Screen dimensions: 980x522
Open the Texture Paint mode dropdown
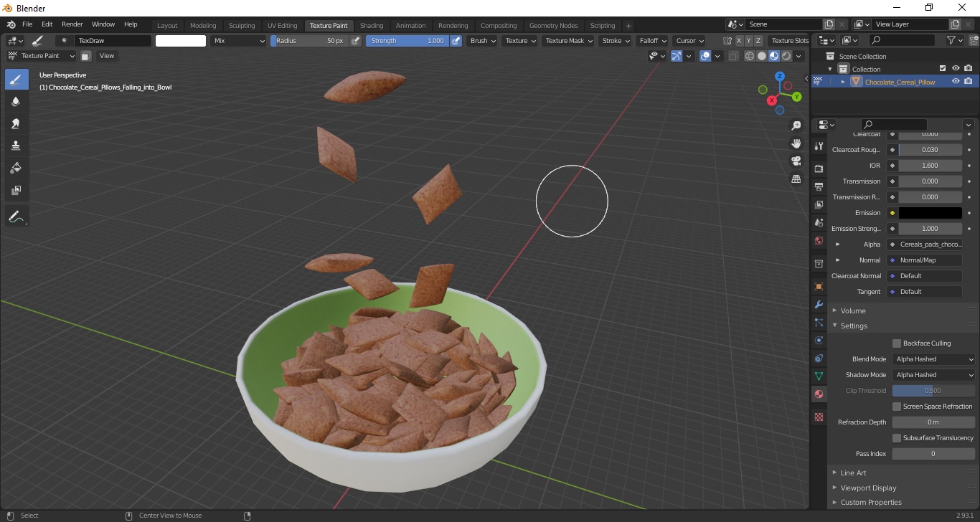[41, 56]
